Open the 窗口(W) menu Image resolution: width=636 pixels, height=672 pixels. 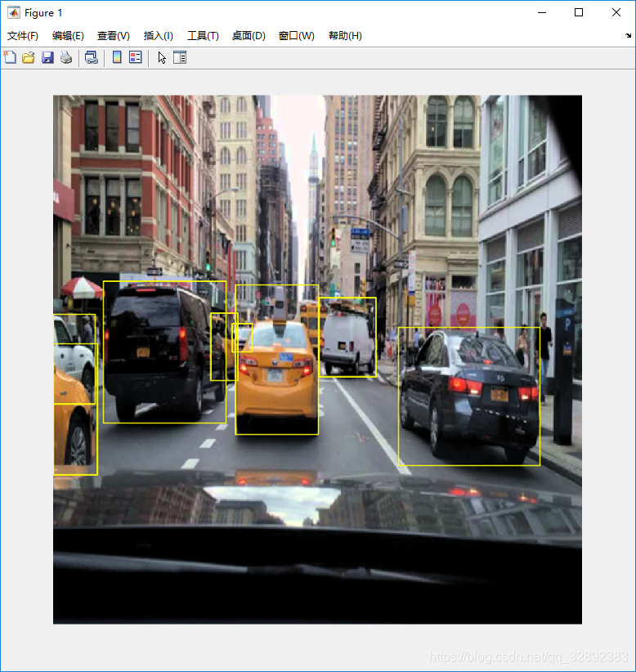(x=297, y=36)
